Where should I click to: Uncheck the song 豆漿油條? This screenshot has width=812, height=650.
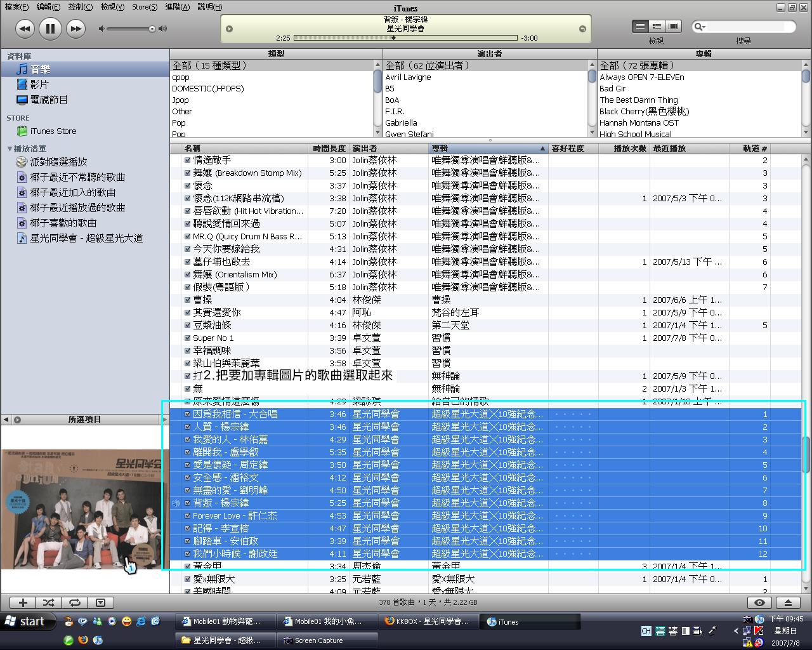pos(187,325)
